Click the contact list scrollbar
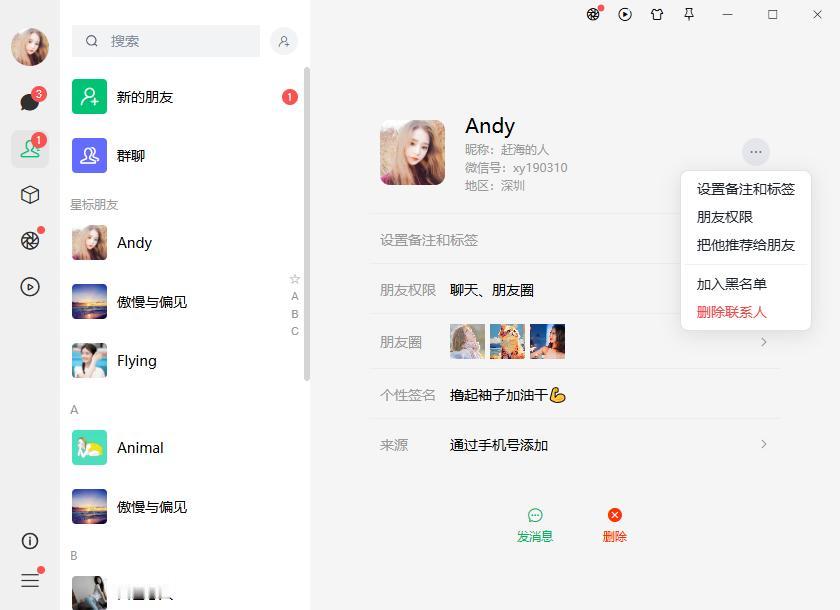This screenshot has width=840, height=610. point(307,224)
